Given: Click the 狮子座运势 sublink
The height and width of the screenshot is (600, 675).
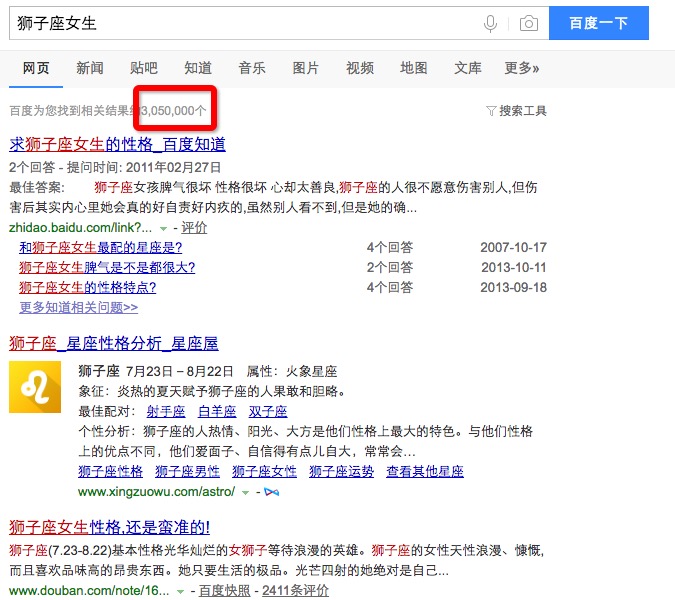Looking at the screenshot, I should 341,471.
